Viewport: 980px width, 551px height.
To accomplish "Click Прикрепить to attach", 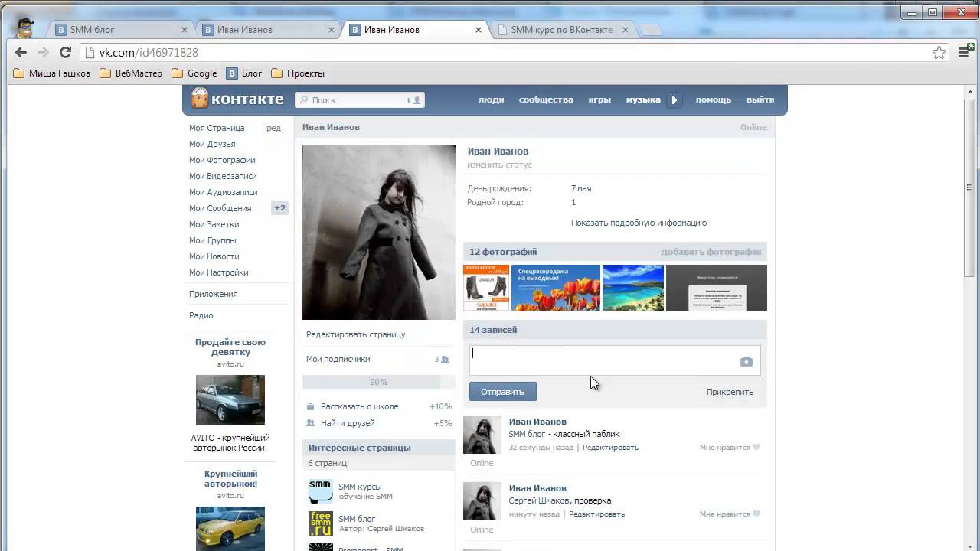I will (730, 392).
